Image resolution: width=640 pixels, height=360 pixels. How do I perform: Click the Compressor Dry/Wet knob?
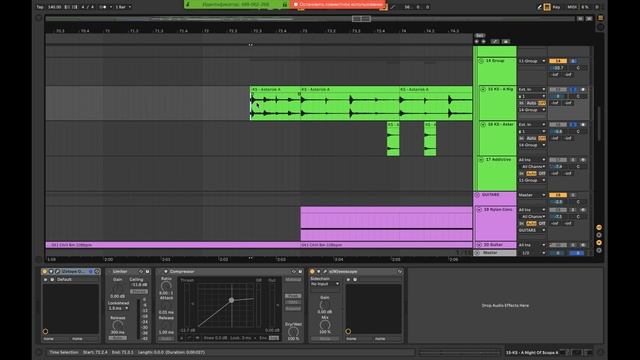[293, 331]
